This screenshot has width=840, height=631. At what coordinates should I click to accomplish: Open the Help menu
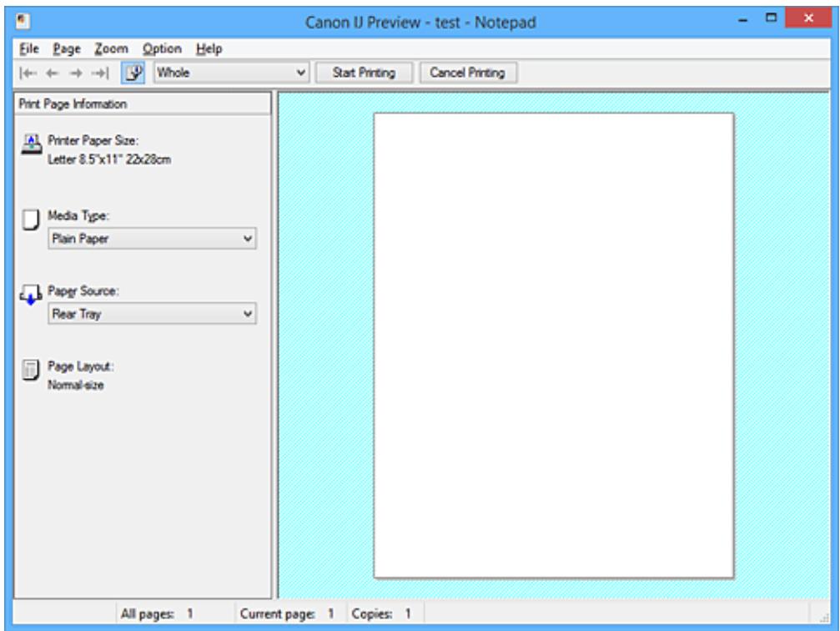209,48
